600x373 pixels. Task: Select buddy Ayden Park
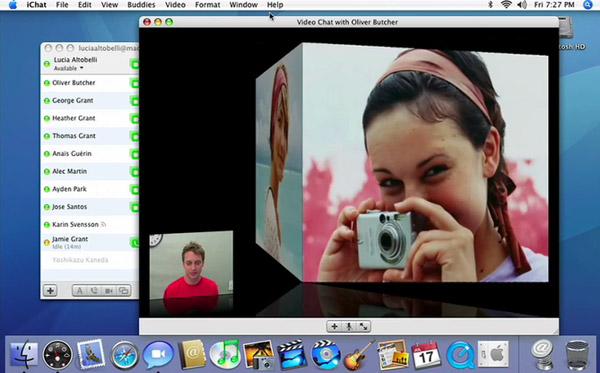point(90,189)
